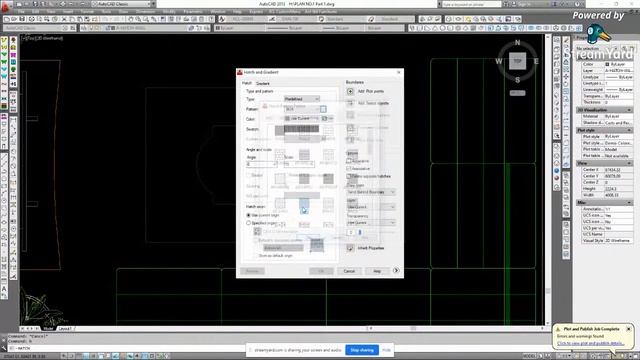The height and width of the screenshot is (360, 640).
Task: Click the E compass direction on ViewCube
Action: pos(536,61)
